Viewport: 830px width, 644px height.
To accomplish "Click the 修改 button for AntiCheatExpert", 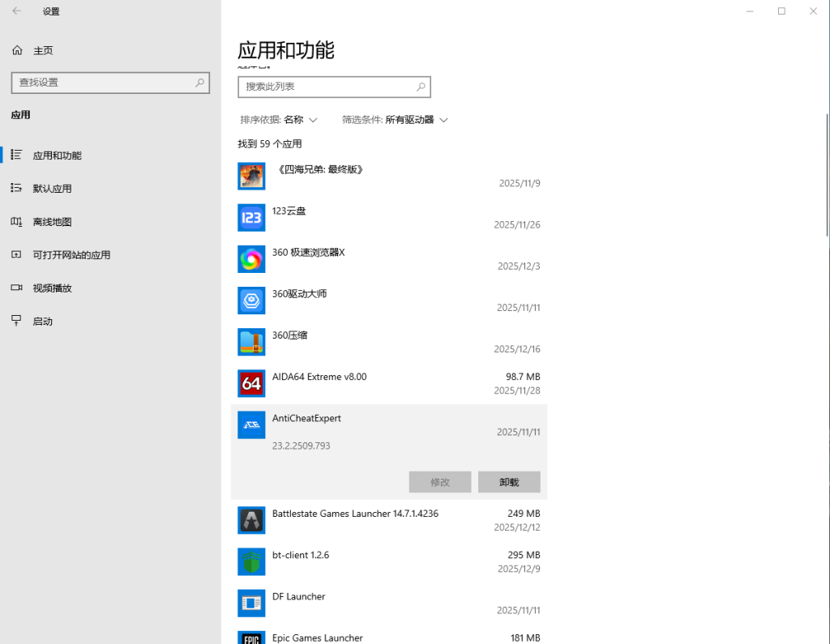I will [440, 481].
